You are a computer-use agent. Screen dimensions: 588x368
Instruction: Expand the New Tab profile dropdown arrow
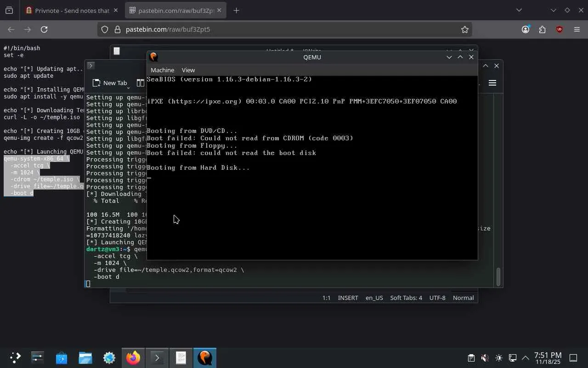pyautogui.click(x=128, y=87)
